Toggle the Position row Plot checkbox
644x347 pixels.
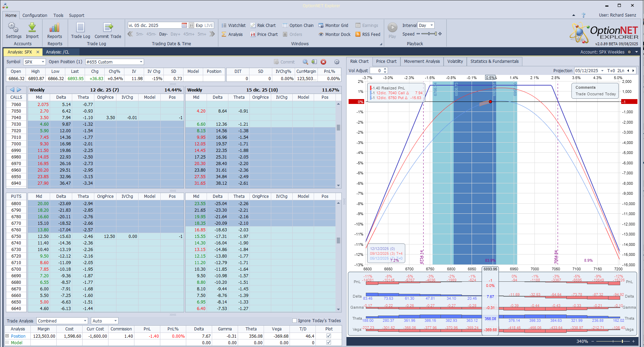coord(329,336)
